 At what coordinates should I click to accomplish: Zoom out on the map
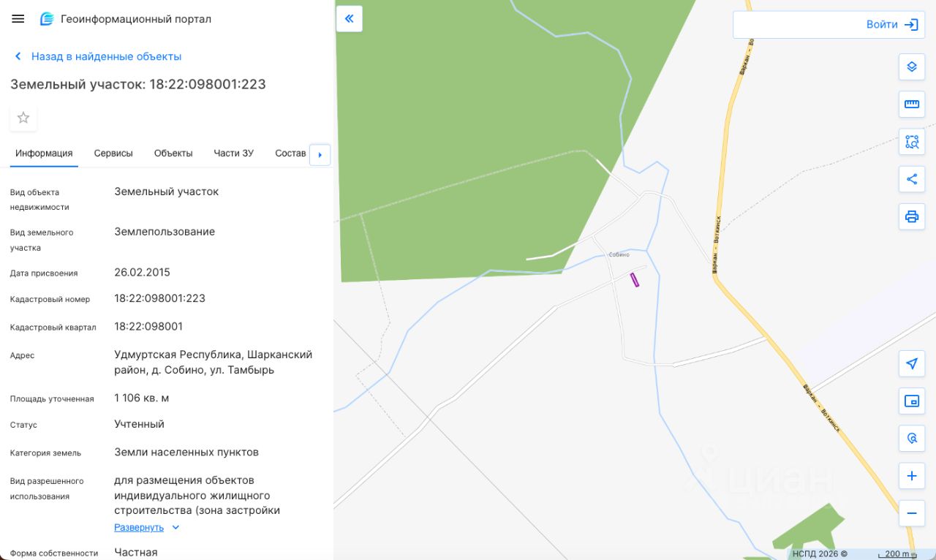tap(911, 513)
